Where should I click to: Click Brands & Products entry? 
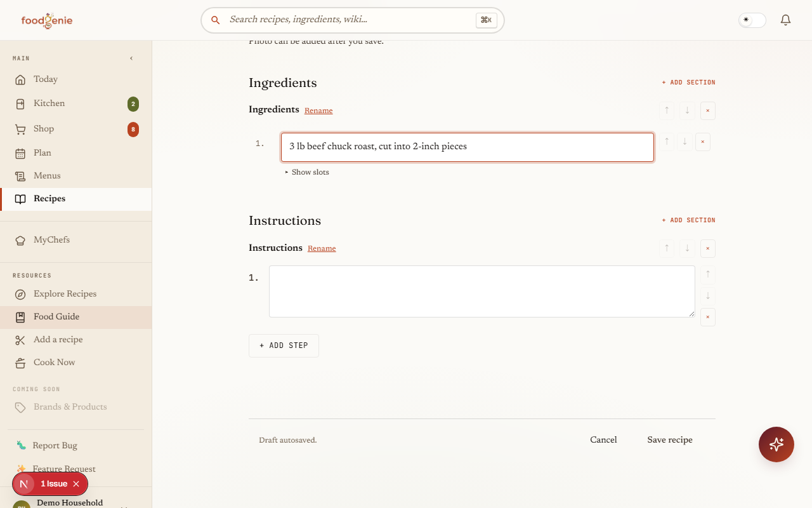[76, 407]
